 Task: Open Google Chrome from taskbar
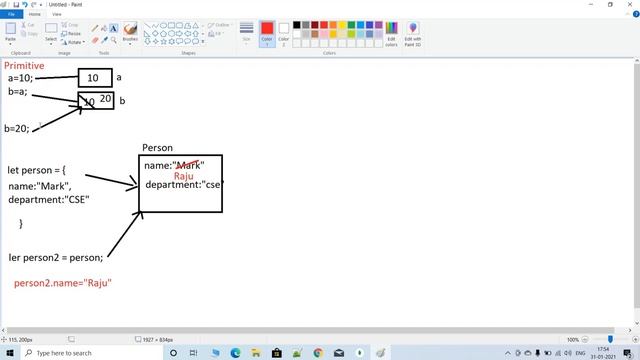coord(318,353)
